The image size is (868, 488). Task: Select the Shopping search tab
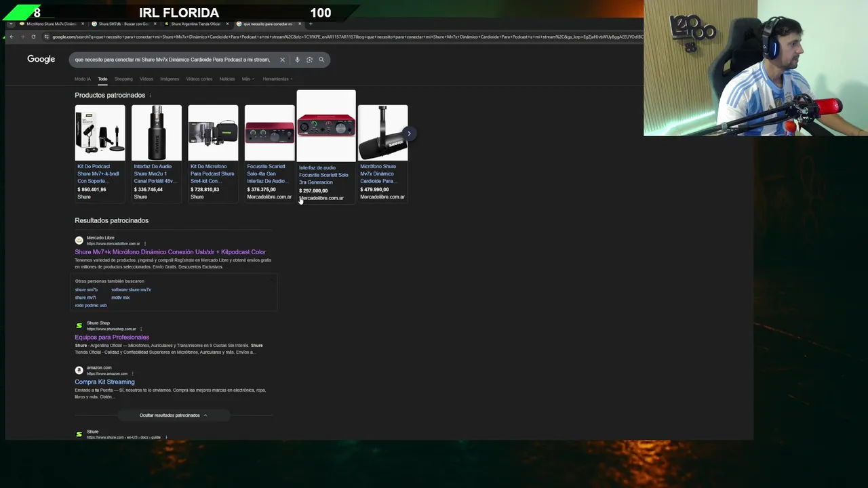123,79
